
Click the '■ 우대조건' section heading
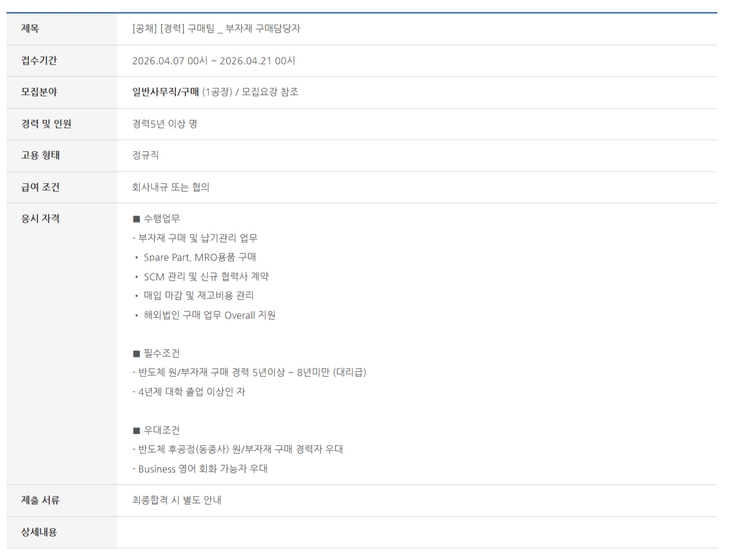tap(156, 430)
